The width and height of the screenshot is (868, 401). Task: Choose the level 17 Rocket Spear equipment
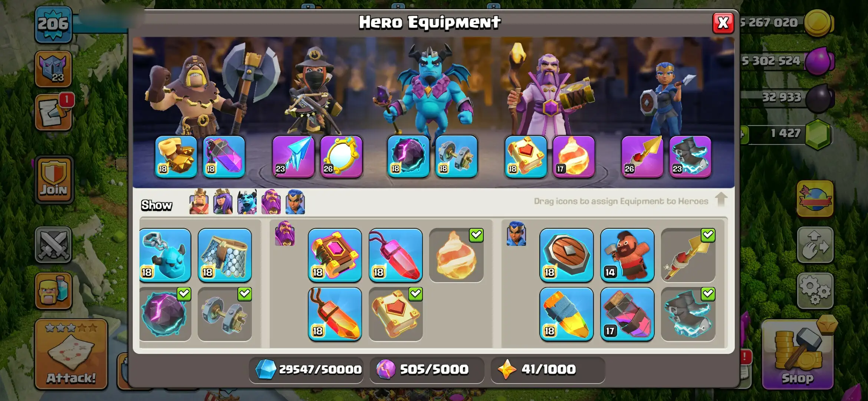click(x=627, y=314)
